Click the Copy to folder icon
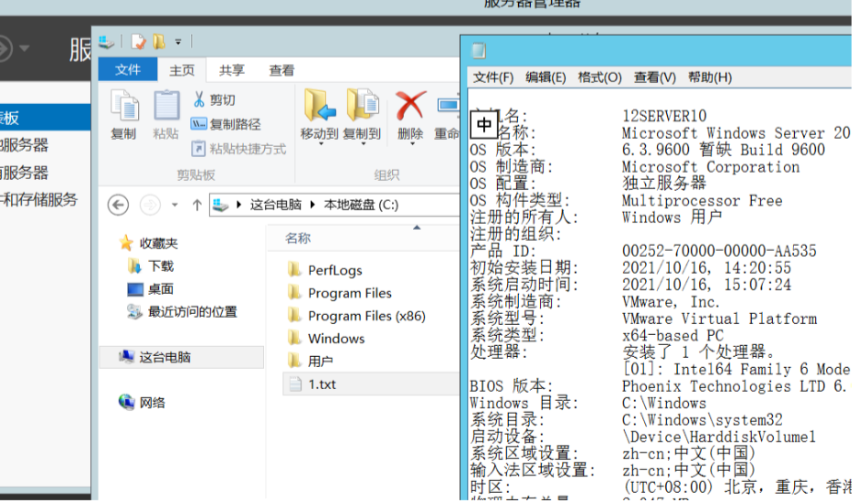 (x=362, y=105)
